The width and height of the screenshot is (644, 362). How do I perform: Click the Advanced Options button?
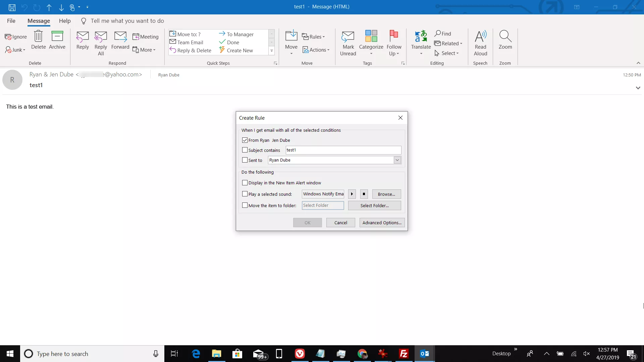point(382,223)
